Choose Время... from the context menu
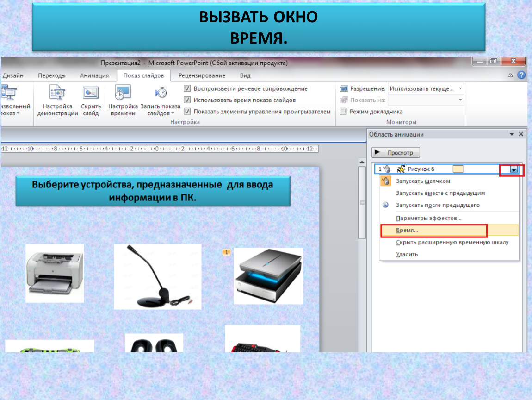This screenshot has height=400, width=532. (x=407, y=230)
